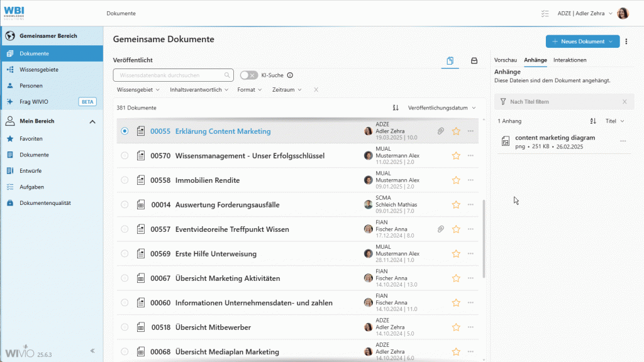
Task: Expand the Wissensgebiet filter dropdown
Action: pyautogui.click(x=138, y=90)
